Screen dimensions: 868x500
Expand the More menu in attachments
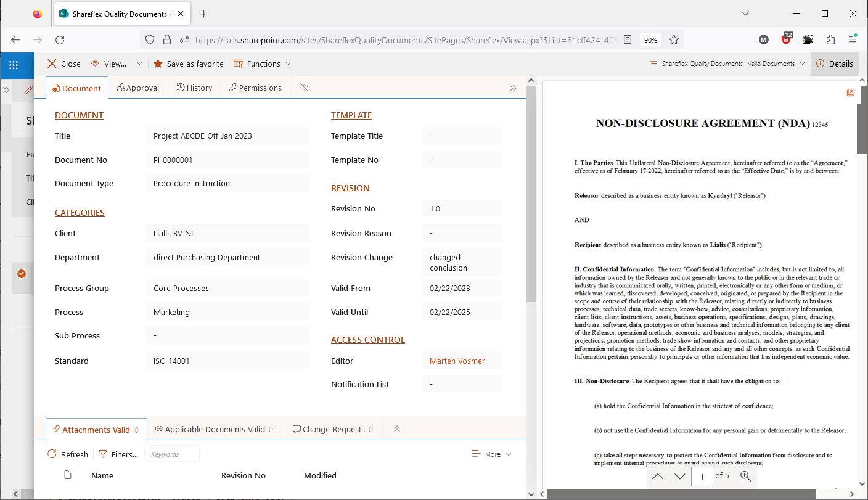(x=491, y=454)
